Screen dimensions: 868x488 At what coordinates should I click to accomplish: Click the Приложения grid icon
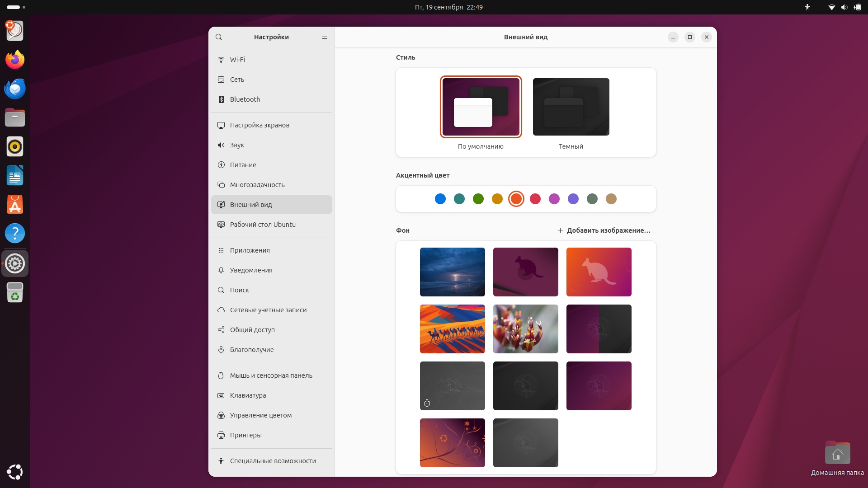(x=221, y=250)
